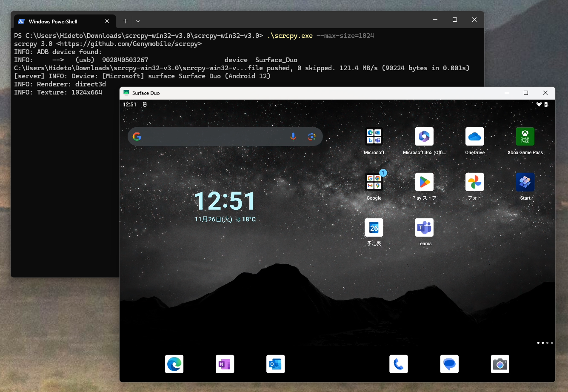Open Microsoft Teams

tap(424, 227)
